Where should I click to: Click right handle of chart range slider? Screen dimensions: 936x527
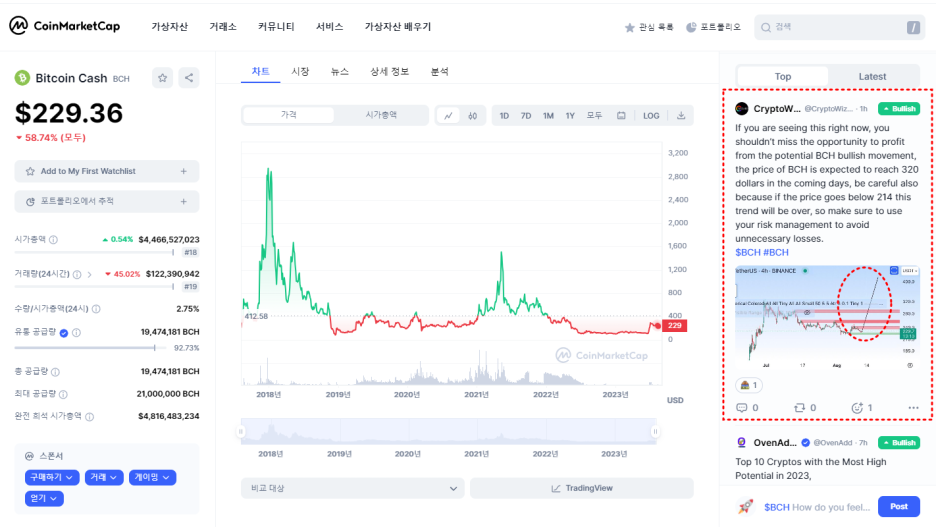(655, 432)
